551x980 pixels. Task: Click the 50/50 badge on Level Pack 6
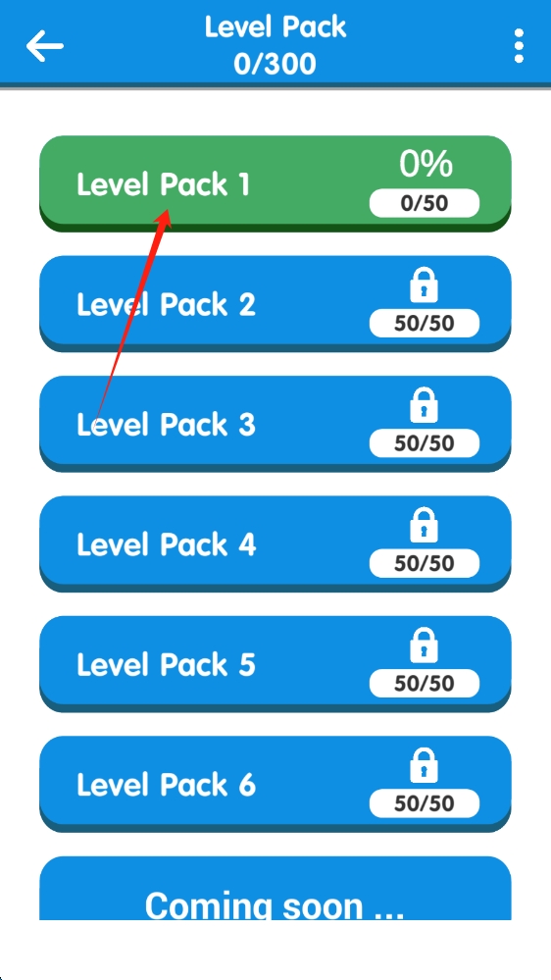pyautogui.click(x=425, y=803)
